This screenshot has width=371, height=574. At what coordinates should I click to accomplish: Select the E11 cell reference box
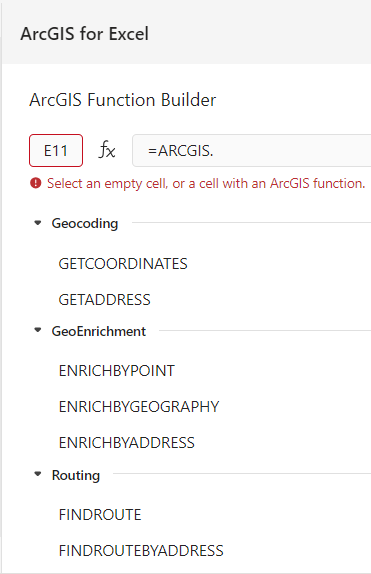56,150
